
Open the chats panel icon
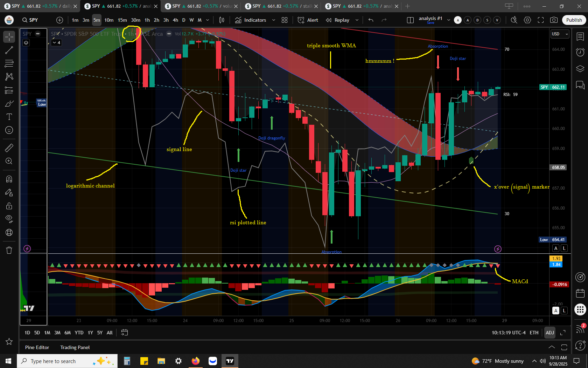(x=580, y=85)
